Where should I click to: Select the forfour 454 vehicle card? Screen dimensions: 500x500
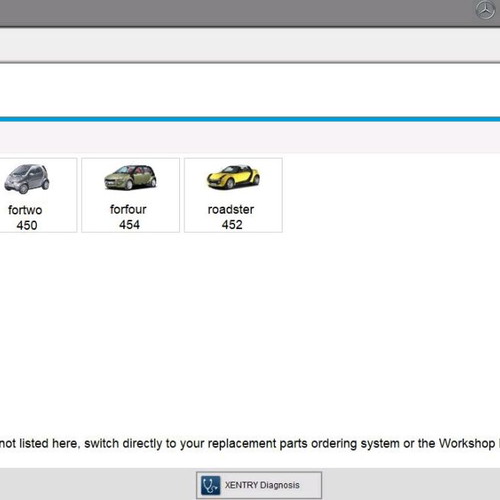point(130,195)
